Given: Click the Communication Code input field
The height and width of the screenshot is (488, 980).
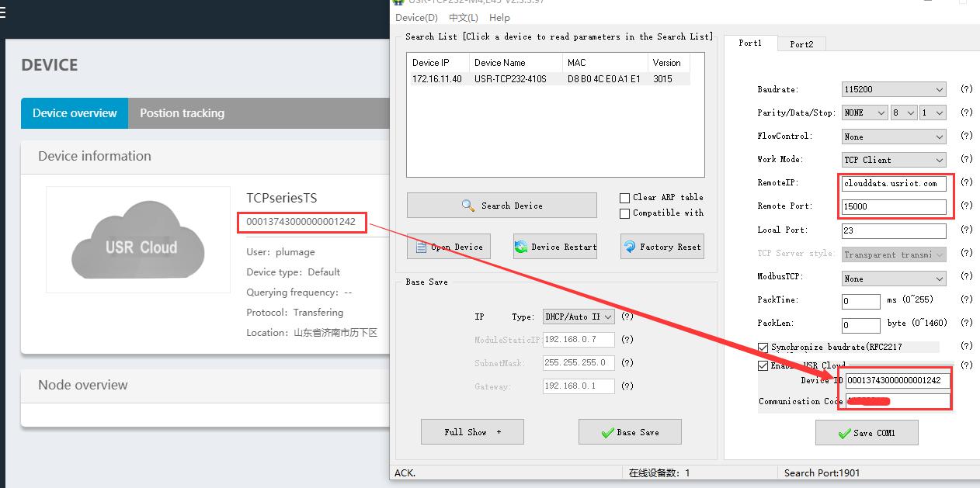Looking at the screenshot, I should 898,401.
